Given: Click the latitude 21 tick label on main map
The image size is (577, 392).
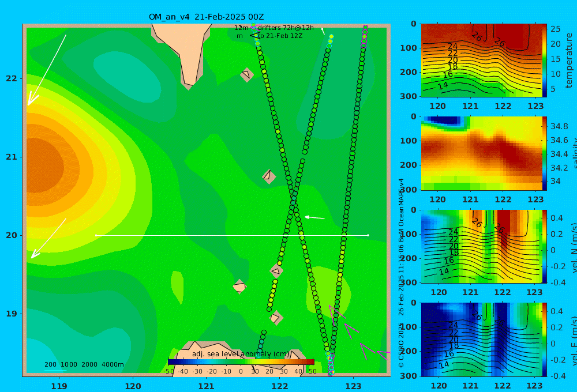Looking at the screenshot, I should (x=12, y=157).
